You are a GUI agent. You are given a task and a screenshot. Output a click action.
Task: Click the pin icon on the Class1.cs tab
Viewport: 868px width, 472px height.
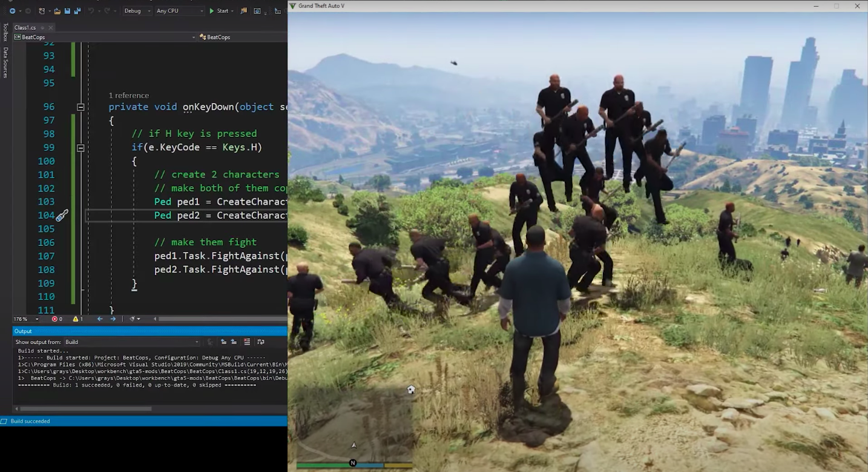[x=42, y=28]
